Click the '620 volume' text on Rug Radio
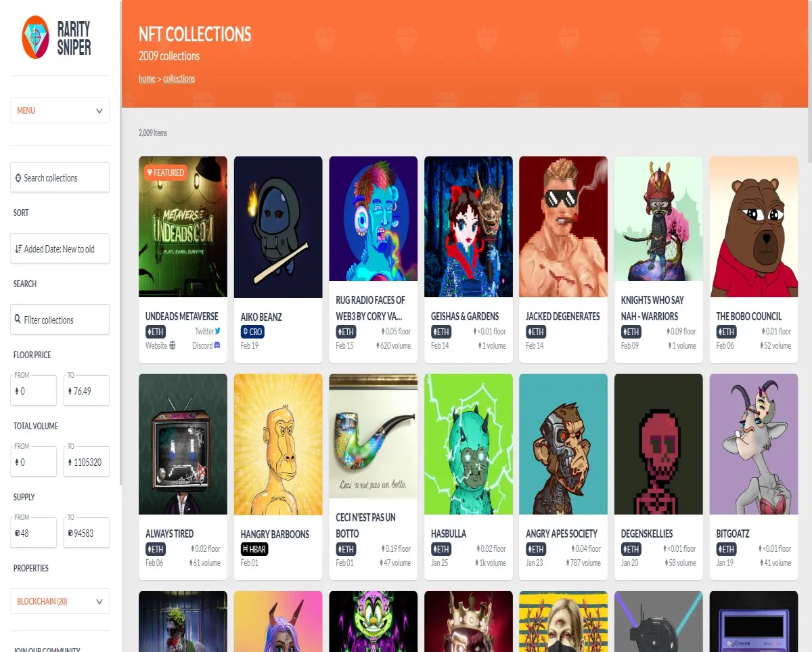 (x=394, y=345)
